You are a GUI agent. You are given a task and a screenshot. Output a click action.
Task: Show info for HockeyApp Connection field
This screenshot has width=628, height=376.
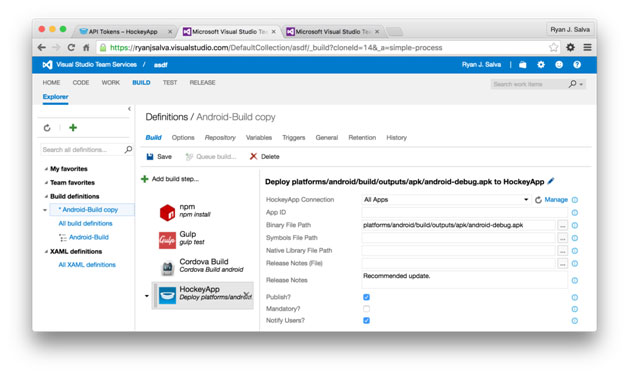point(575,200)
